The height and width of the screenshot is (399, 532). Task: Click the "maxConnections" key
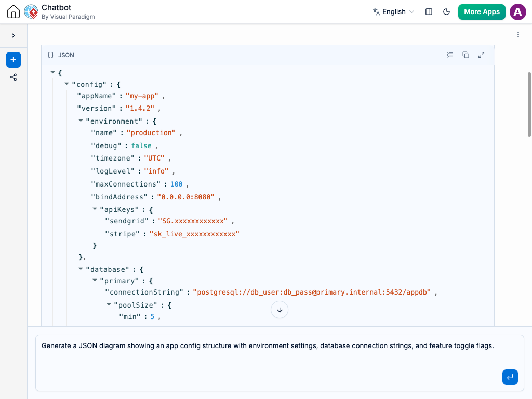tap(126, 184)
